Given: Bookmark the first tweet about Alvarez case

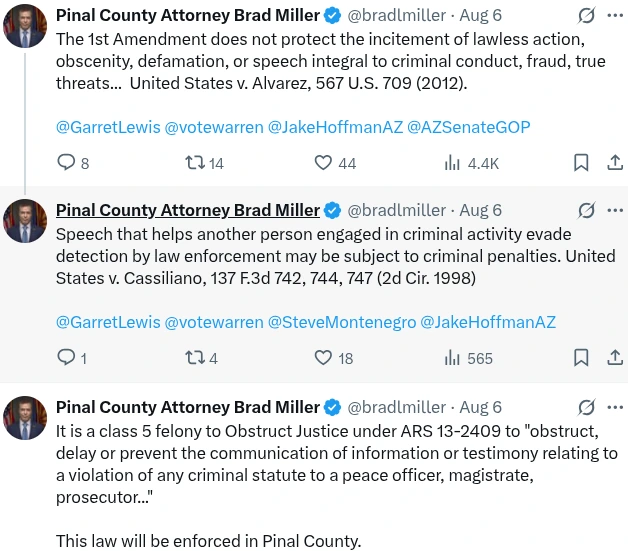Looking at the screenshot, I should (581, 163).
